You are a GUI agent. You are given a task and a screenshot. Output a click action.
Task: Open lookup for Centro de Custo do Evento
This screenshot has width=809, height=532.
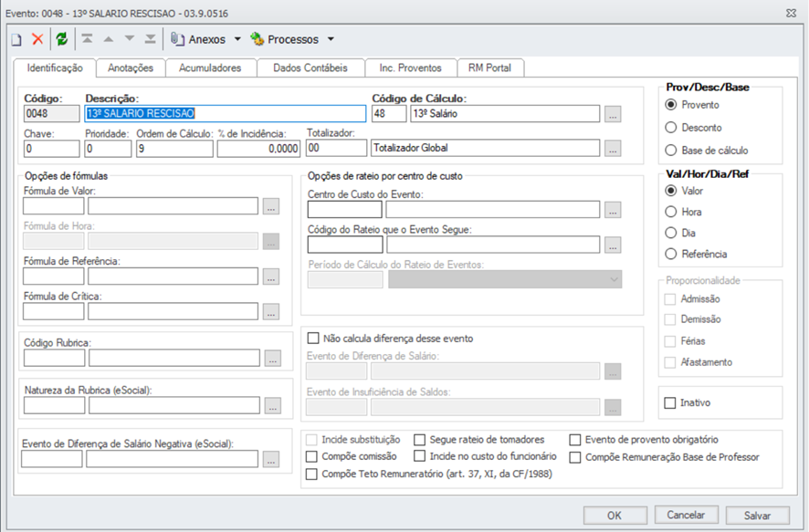click(613, 210)
